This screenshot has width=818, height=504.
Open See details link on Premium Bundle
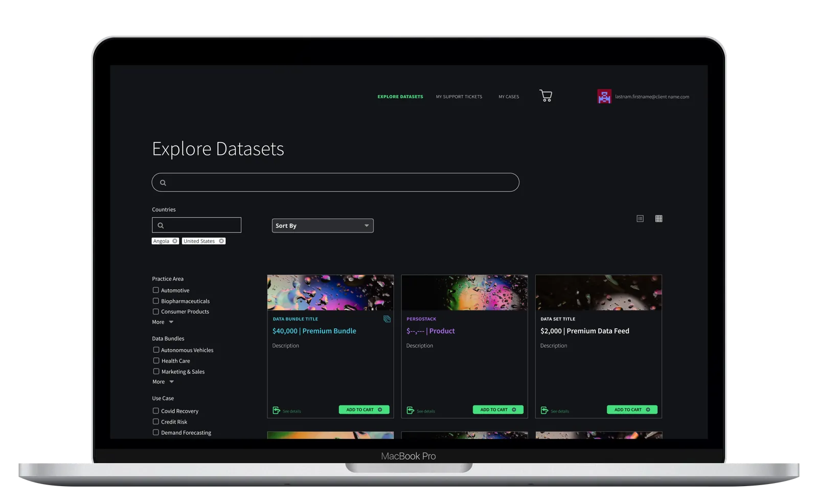[x=292, y=411]
